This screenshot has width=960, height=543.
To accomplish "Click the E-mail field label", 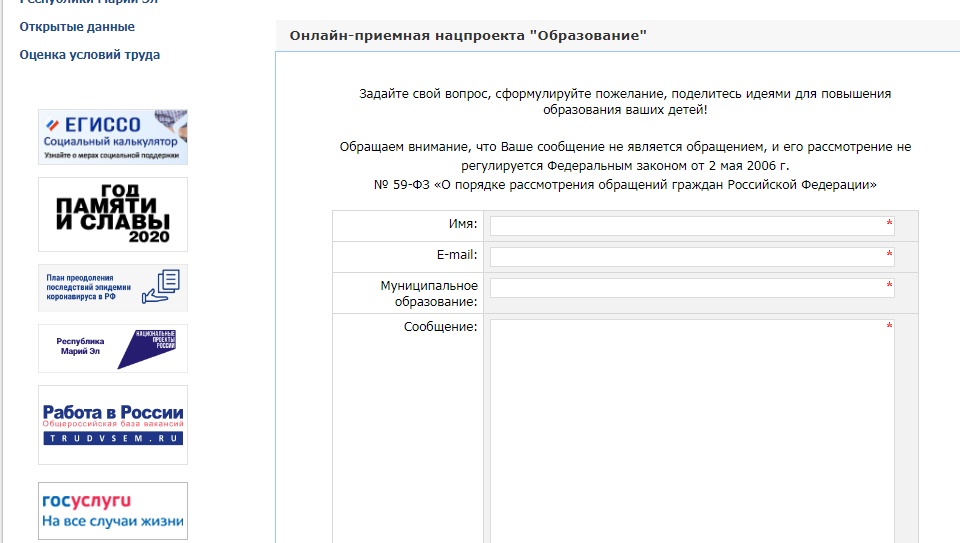I will coord(455,255).
